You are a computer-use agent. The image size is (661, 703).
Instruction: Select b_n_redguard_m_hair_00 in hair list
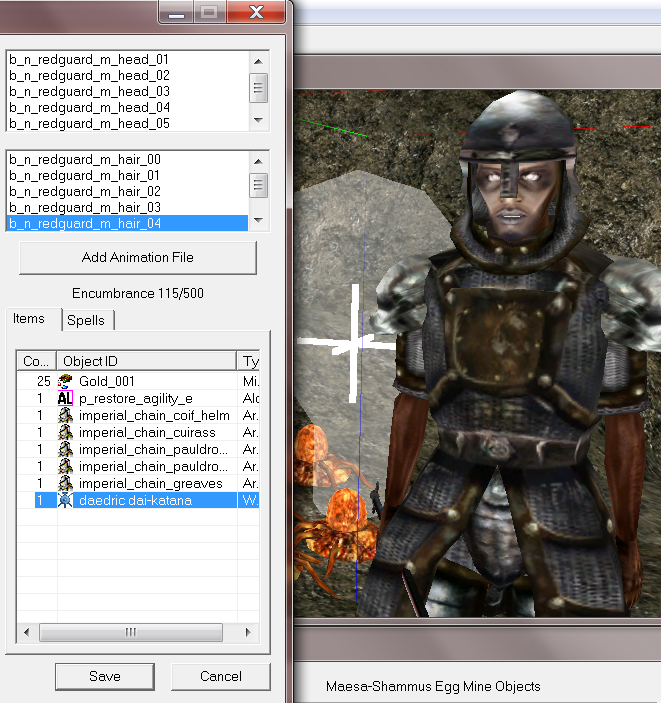coord(128,159)
